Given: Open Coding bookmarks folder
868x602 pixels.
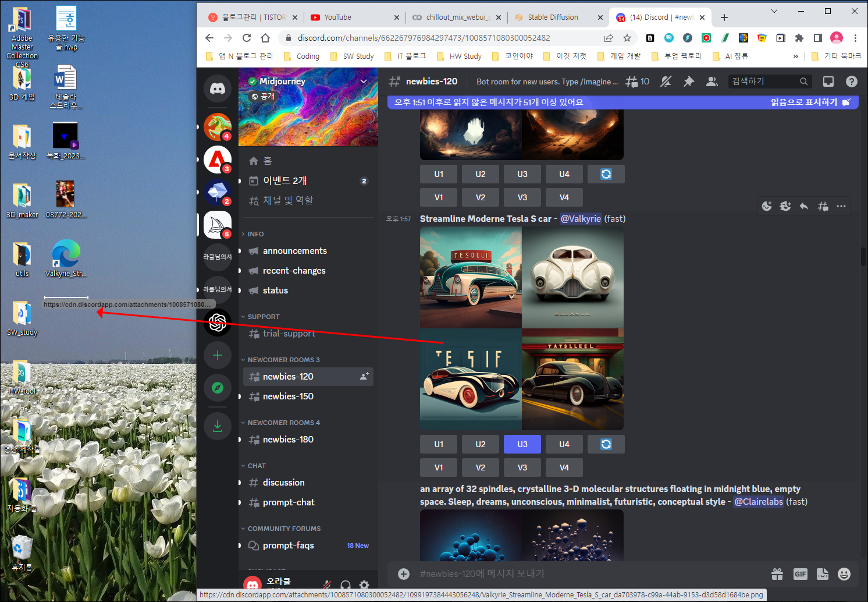Looking at the screenshot, I should click(301, 56).
